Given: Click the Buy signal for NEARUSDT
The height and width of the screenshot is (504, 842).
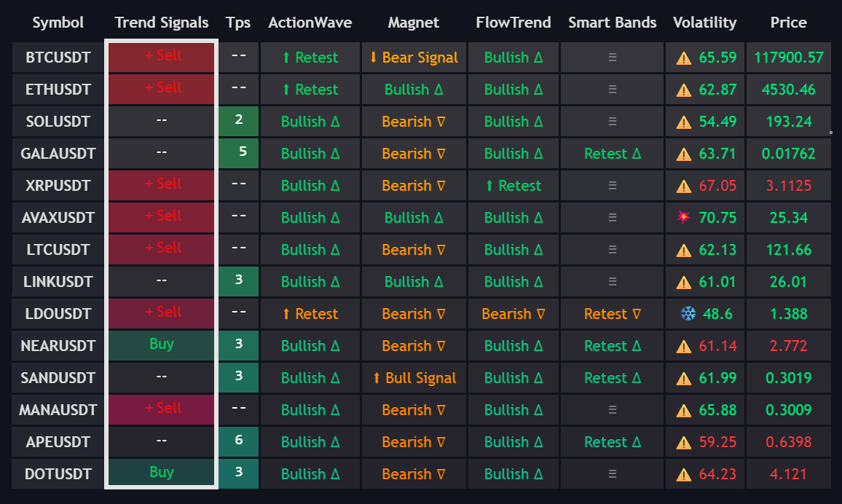Looking at the screenshot, I should click(x=162, y=344).
